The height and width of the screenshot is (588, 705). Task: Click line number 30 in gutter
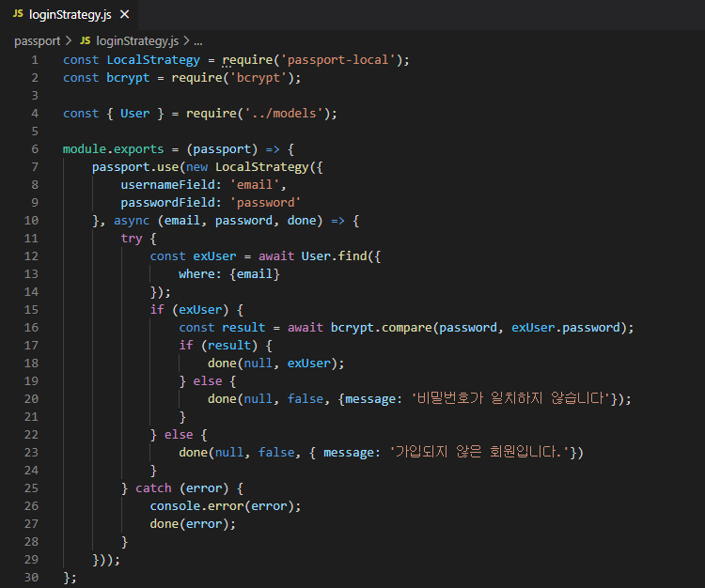click(31, 578)
